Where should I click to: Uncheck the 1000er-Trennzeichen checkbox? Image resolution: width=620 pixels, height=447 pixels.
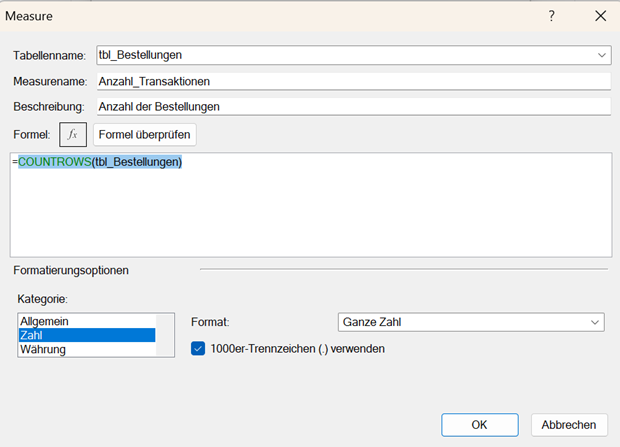coord(198,349)
